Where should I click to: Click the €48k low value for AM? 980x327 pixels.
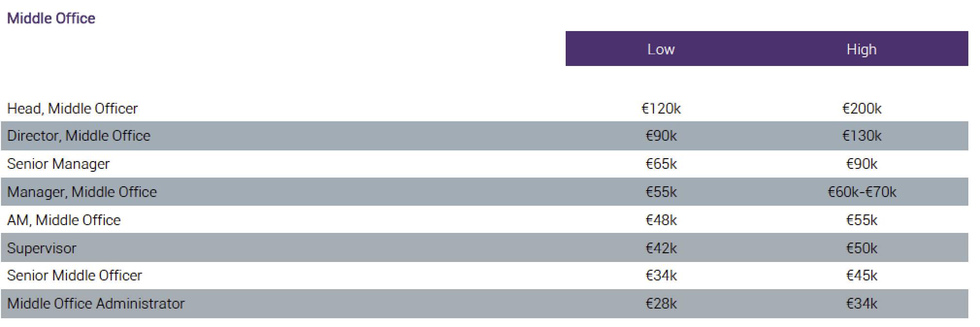click(661, 220)
